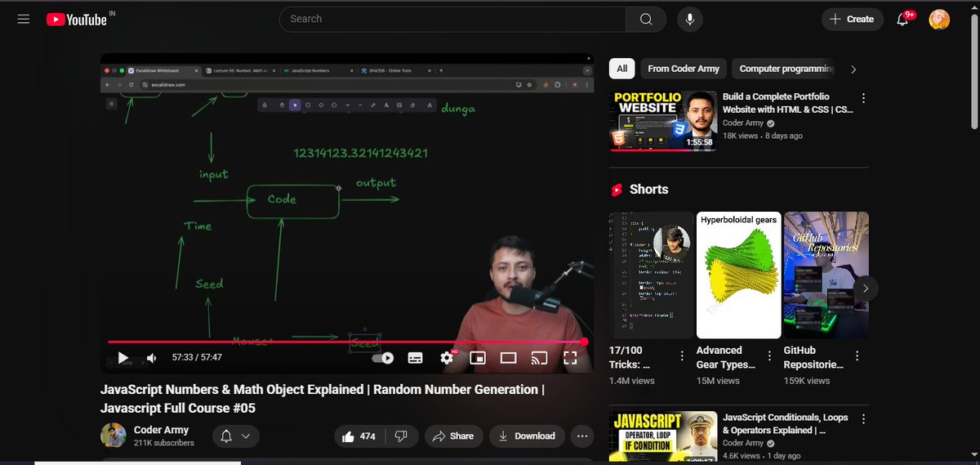This screenshot has height=465, width=980.
Task: Select the Computer programming chip
Action: [786, 69]
